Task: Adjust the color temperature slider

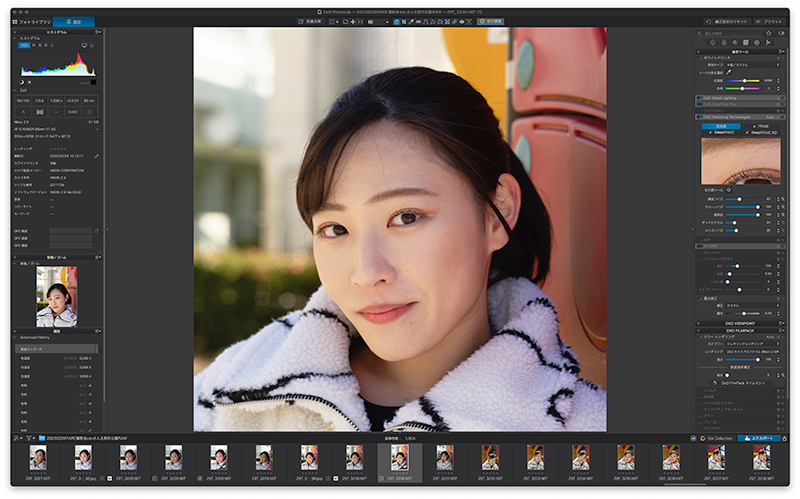Action: [742, 81]
